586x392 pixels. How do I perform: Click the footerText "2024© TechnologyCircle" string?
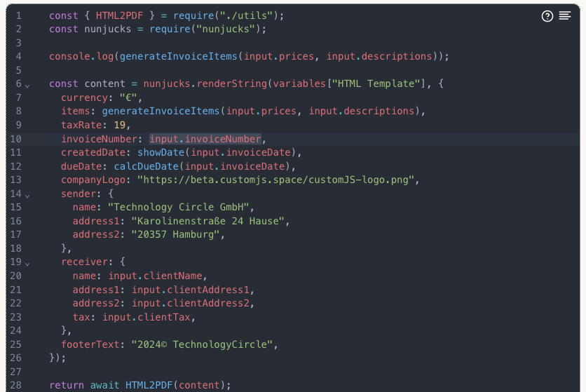click(x=202, y=344)
